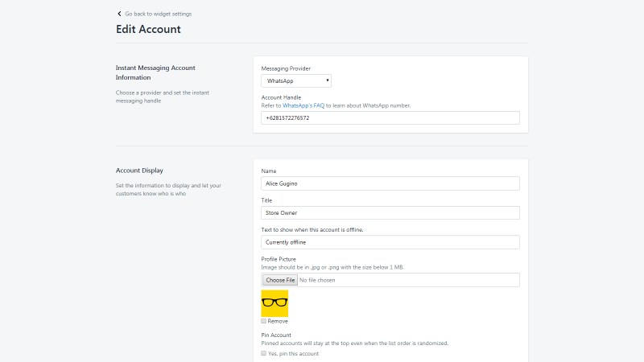Enable the Yes, pin this account checkbox
Image resolution: width=644 pixels, height=362 pixels.
(264, 353)
